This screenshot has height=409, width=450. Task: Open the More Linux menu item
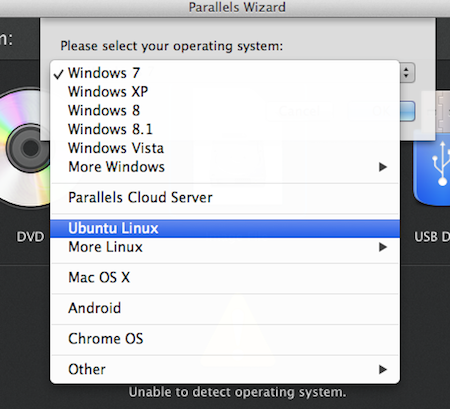point(225,247)
